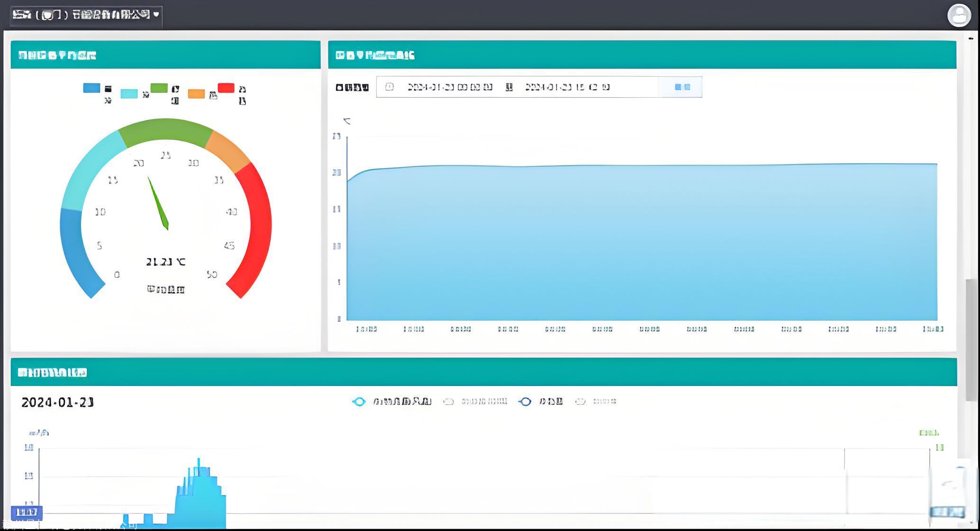980x531 pixels.
Task: Toggle the cyan legend marker in bottom chart
Action: pyautogui.click(x=359, y=402)
